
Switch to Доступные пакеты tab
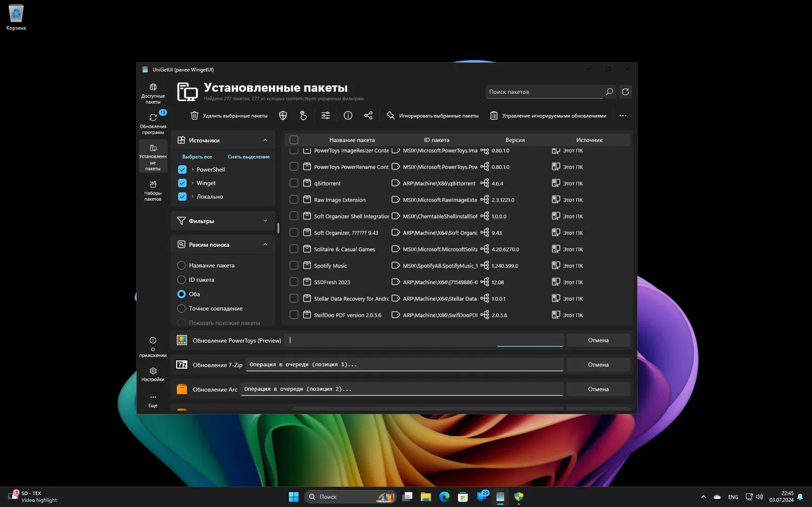tap(153, 93)
